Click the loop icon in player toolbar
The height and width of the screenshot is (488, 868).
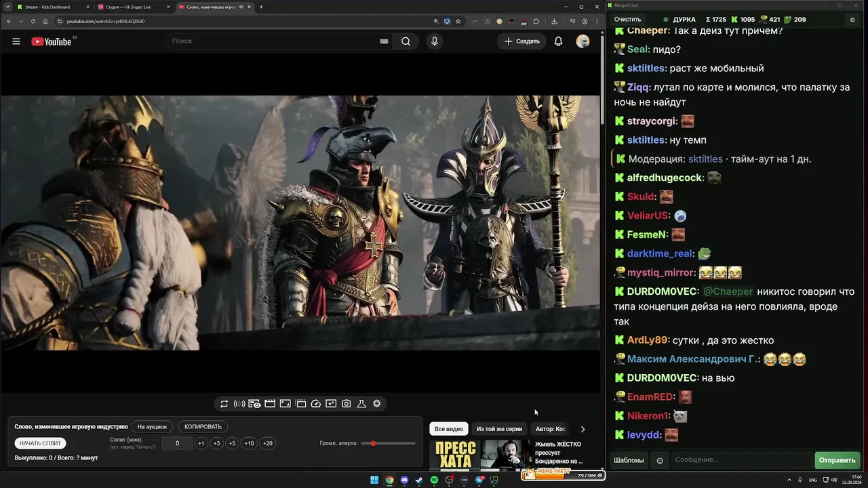pyautogui.click(x=224, y=404)
